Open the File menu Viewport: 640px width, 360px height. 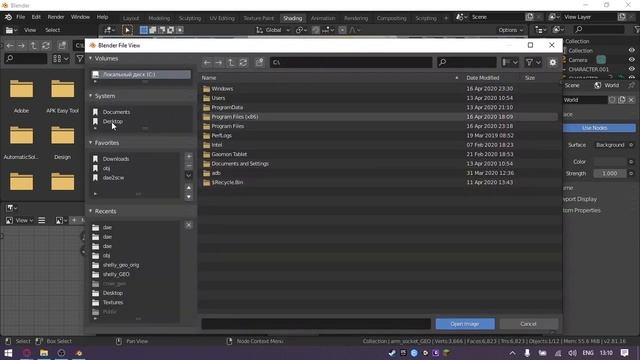20,17
